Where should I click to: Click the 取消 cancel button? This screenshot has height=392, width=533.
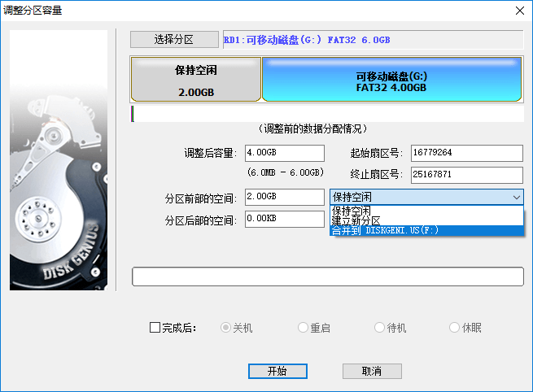(x=372, y=371)
